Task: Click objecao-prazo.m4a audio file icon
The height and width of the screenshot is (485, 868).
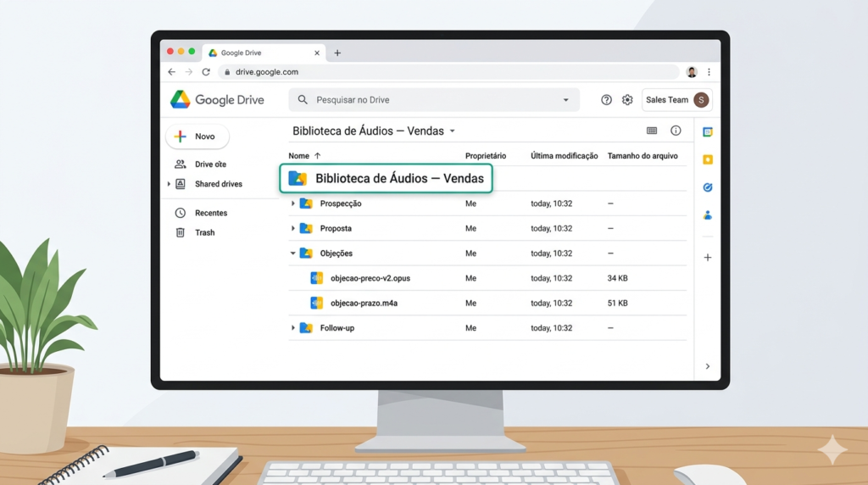Action: [x=317, y=303]
